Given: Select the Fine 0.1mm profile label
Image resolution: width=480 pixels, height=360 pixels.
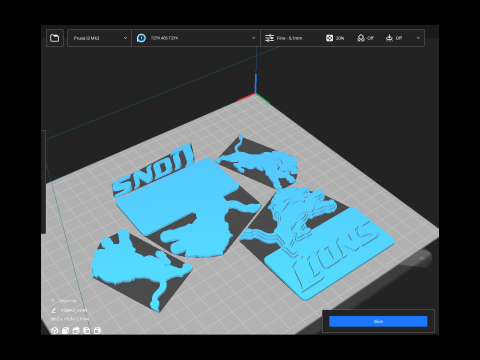Looking at the screenshot, I should point(289,38).
